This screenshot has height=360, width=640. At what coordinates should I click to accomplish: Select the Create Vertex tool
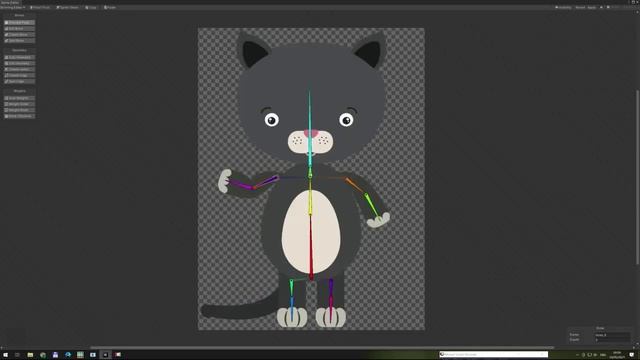19,69
